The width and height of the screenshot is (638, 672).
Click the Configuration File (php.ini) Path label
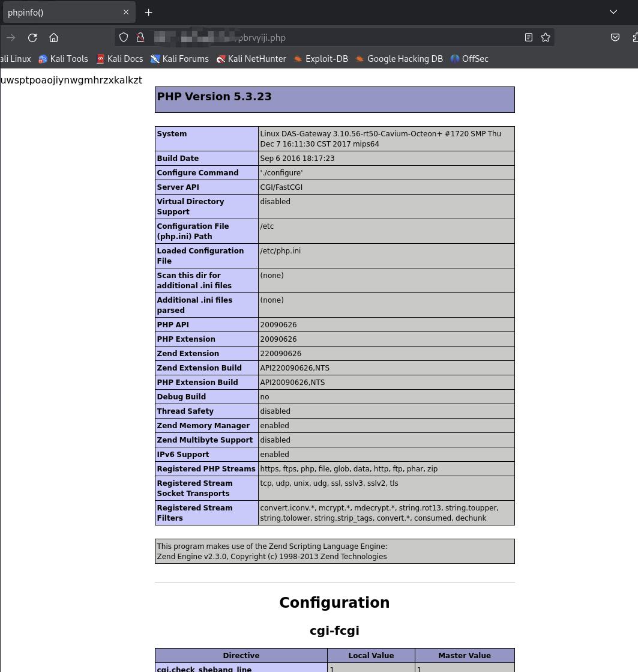tap(206, 231)
